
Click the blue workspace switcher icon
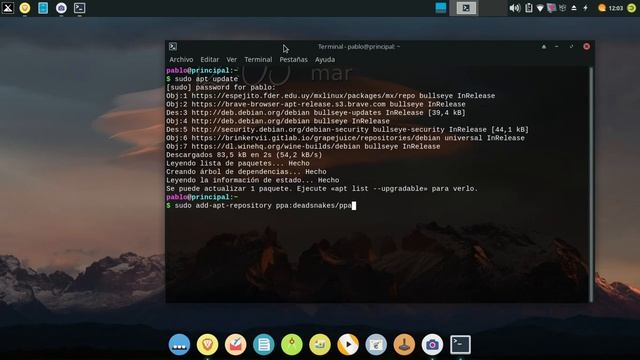coord(441,8)
